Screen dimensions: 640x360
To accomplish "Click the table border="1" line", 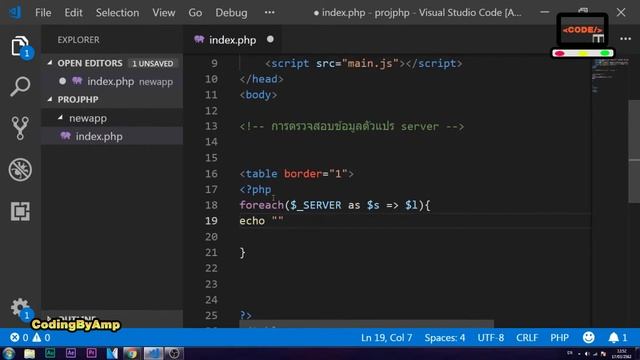I will point(296,174).
